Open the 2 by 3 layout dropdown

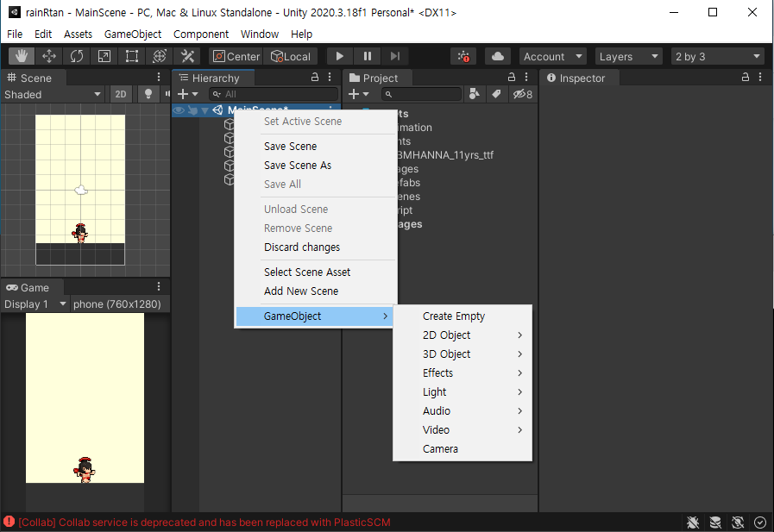[717, 56]
